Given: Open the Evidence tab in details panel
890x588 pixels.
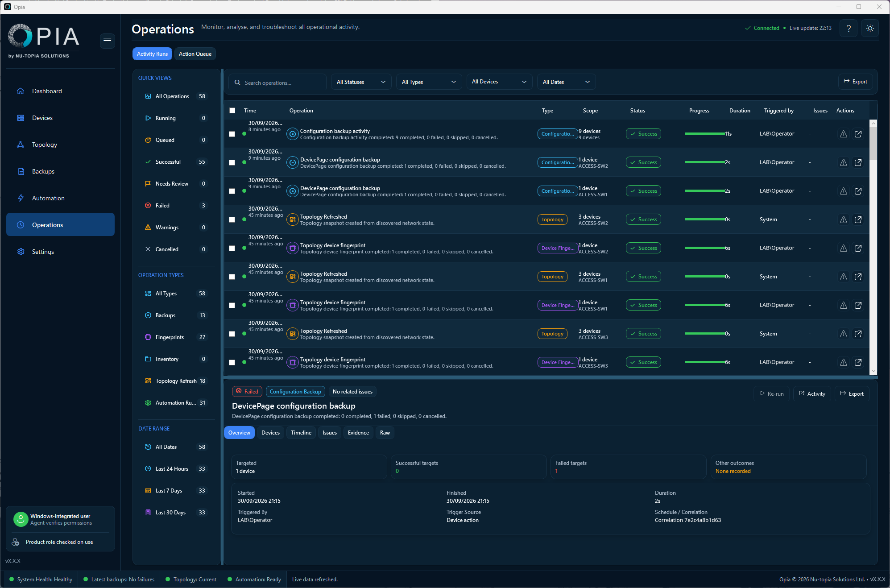Looking at the screenshot, I should click(x=358, y=433).
